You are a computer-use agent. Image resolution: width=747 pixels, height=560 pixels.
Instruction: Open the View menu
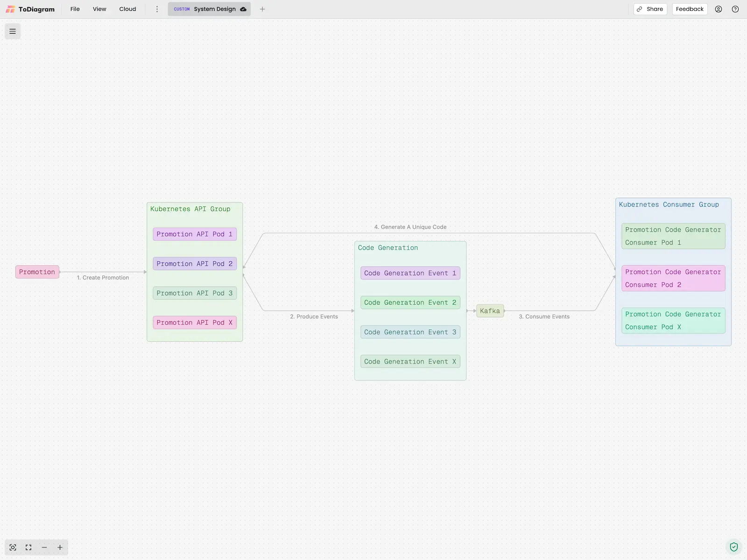pyautogui.click(x=99, y=9)
